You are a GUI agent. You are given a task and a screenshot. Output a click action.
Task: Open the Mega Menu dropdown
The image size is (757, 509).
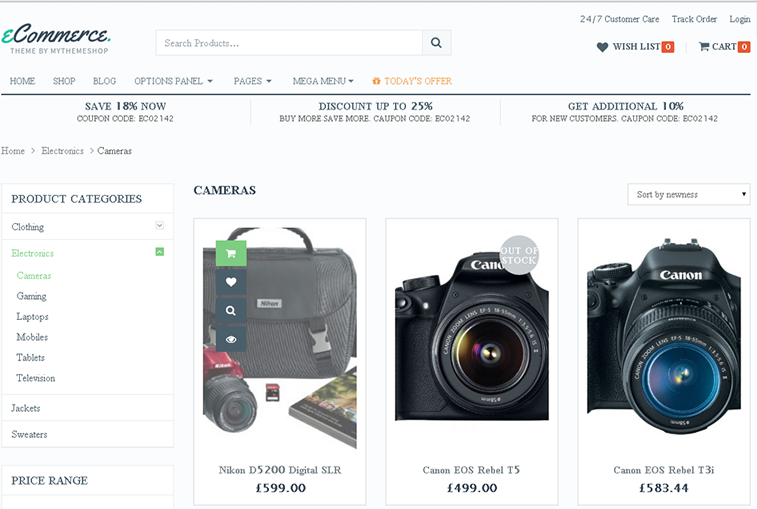coord(323,81)
